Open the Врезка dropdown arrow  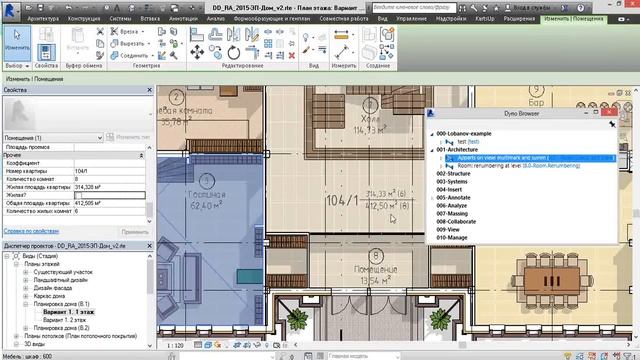click(143, 31)
